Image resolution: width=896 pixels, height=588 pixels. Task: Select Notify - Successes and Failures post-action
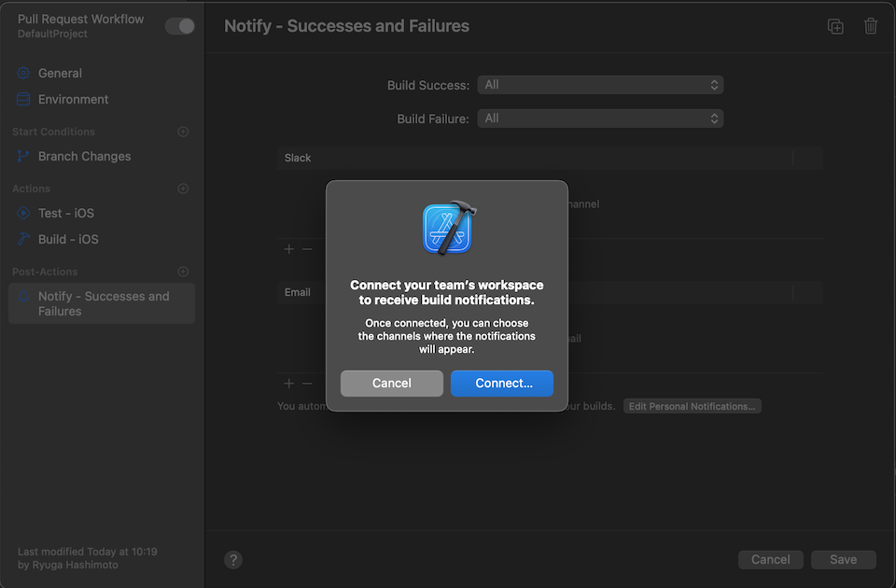[x=102, y=303]
